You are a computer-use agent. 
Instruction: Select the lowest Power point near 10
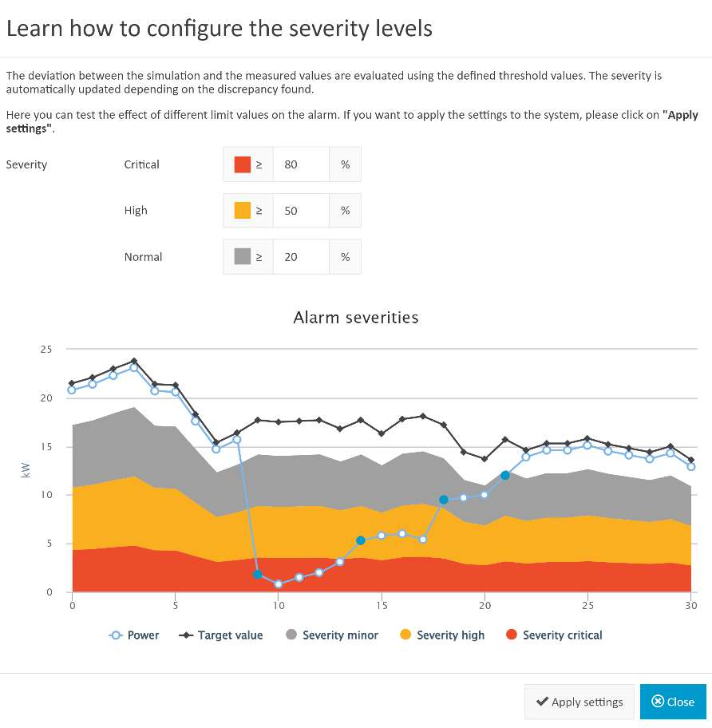[278, 584]
